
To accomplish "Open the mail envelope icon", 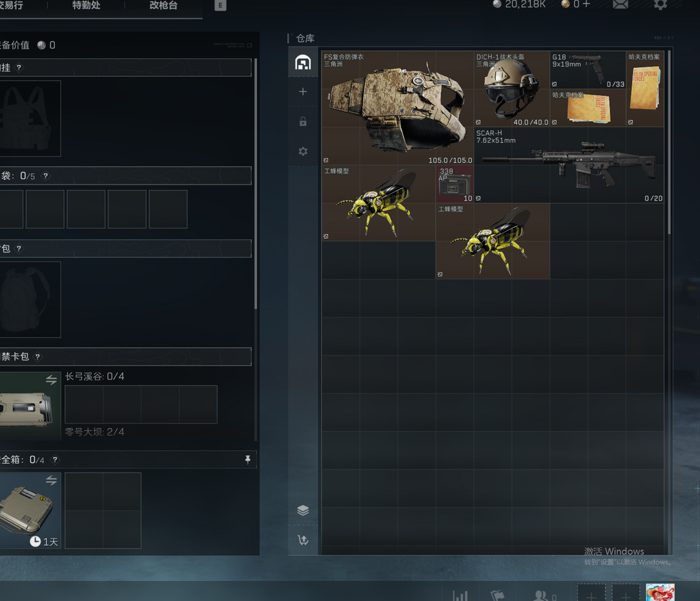I will (x=620, y=5).
